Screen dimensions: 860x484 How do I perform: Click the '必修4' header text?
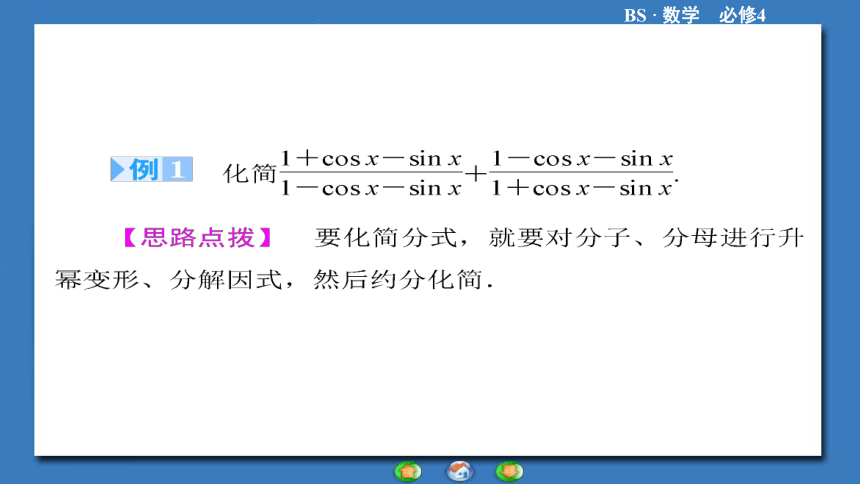pyautogui.click(x=742, y=15)
